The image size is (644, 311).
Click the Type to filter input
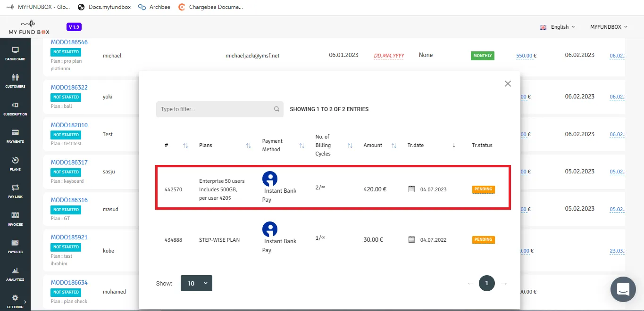point(220,109)
